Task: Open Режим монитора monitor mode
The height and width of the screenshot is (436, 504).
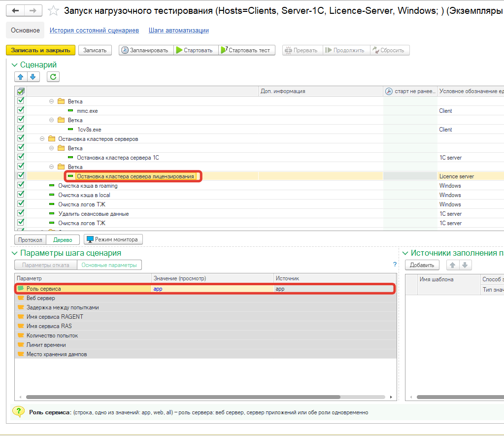Action: [x=113, y=239]
